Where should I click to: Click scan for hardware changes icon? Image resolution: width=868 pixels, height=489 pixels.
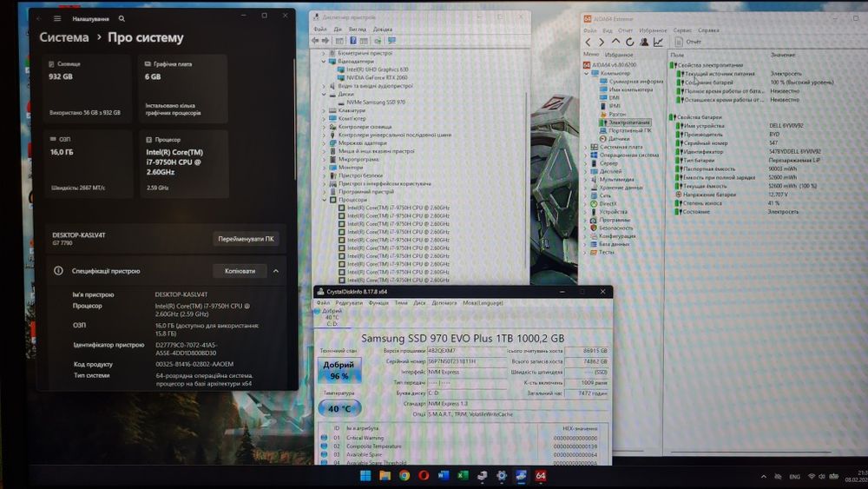[378, 41]
